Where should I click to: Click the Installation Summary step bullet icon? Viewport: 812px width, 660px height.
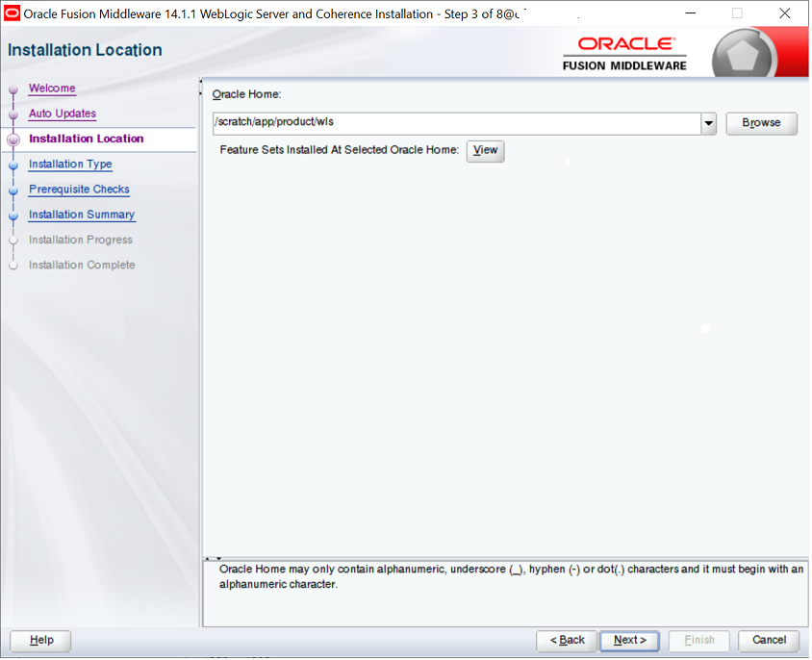click(13, 216)
